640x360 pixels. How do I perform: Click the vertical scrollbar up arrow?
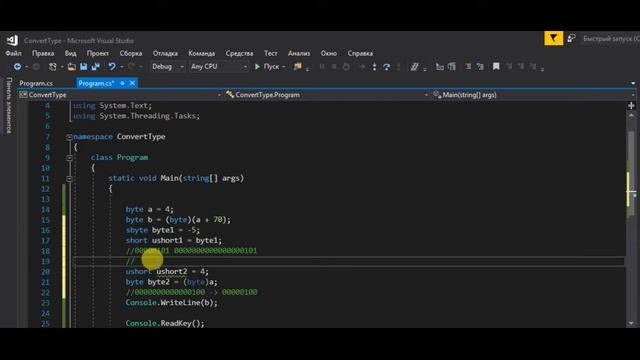coord(631,115)
